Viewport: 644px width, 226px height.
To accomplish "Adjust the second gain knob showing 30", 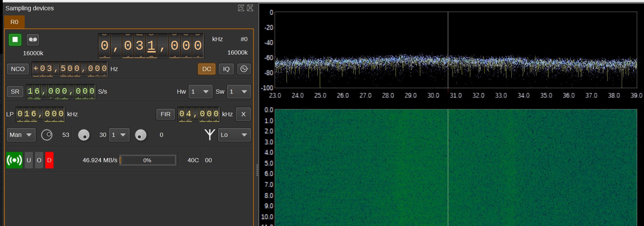I will click(84, 135).
